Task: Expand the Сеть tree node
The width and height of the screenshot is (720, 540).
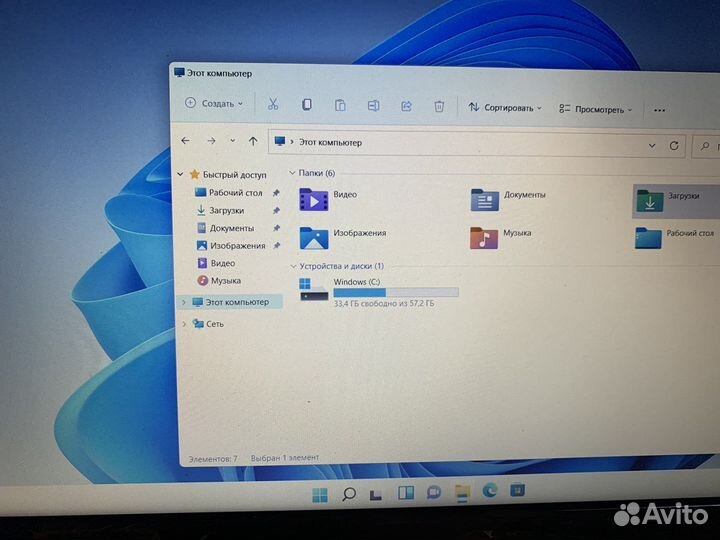Action: click(184, 324)
